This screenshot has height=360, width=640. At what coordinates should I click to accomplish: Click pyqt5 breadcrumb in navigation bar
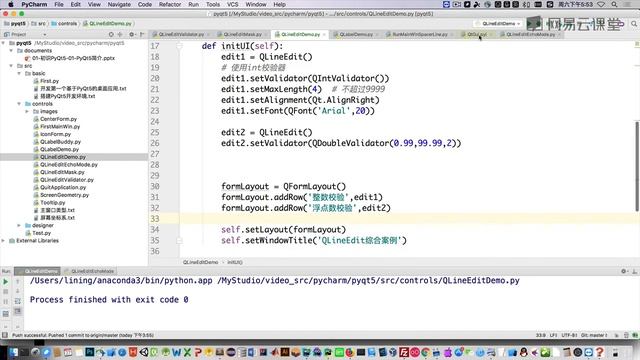tap(15, 24)
